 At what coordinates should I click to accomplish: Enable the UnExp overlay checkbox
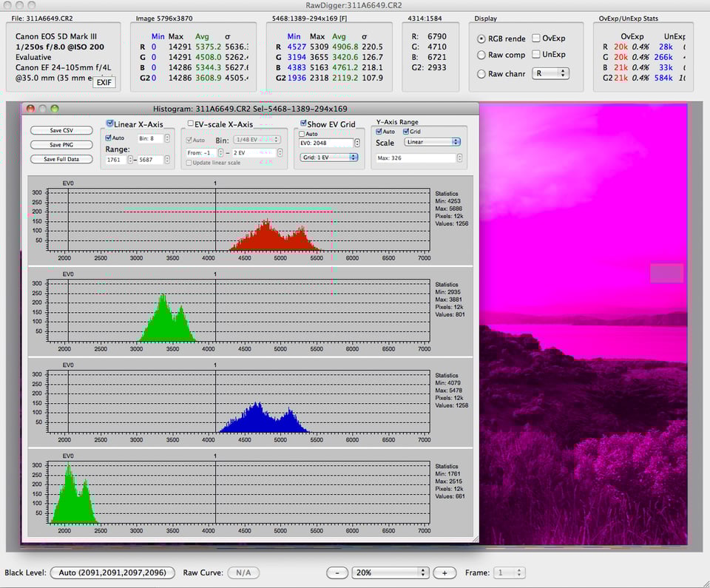[536, 54]
